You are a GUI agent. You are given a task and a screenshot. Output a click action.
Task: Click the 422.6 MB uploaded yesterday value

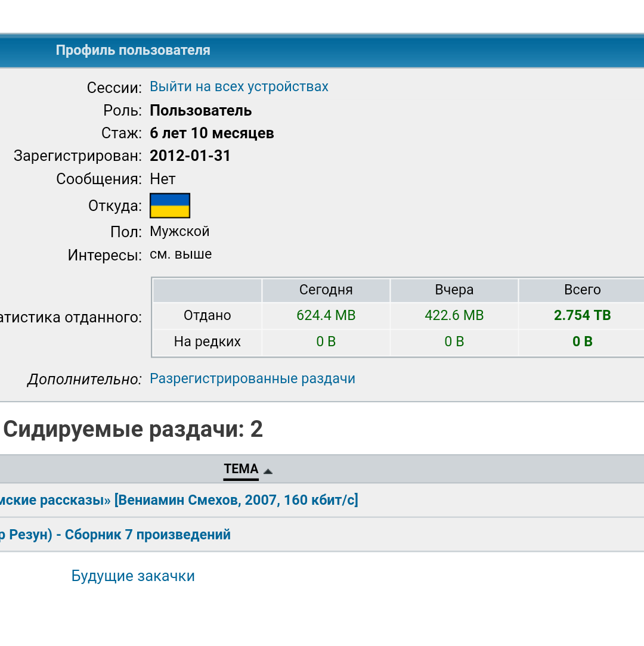coord(454,315)
